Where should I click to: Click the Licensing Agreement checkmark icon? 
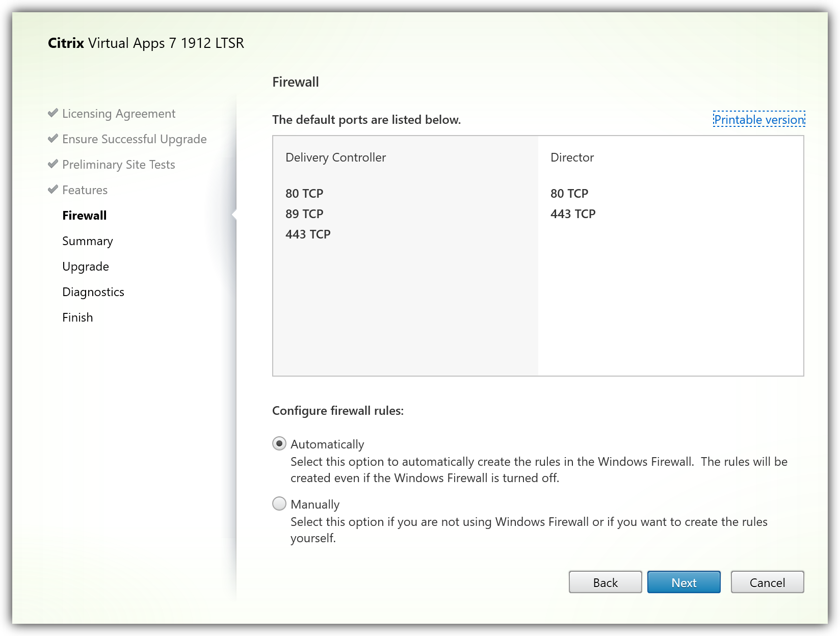coord(52,113)
